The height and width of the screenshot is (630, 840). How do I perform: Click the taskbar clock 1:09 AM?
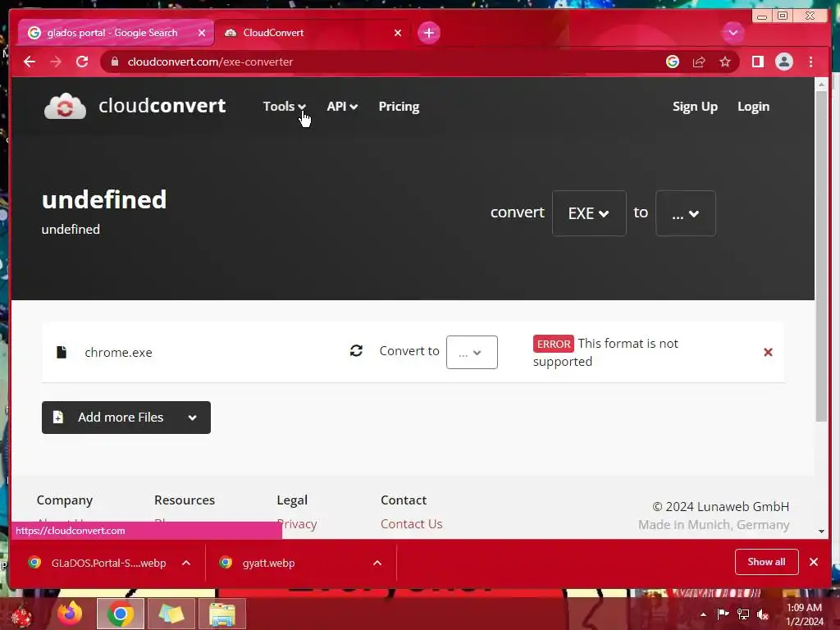click(804, 608)
